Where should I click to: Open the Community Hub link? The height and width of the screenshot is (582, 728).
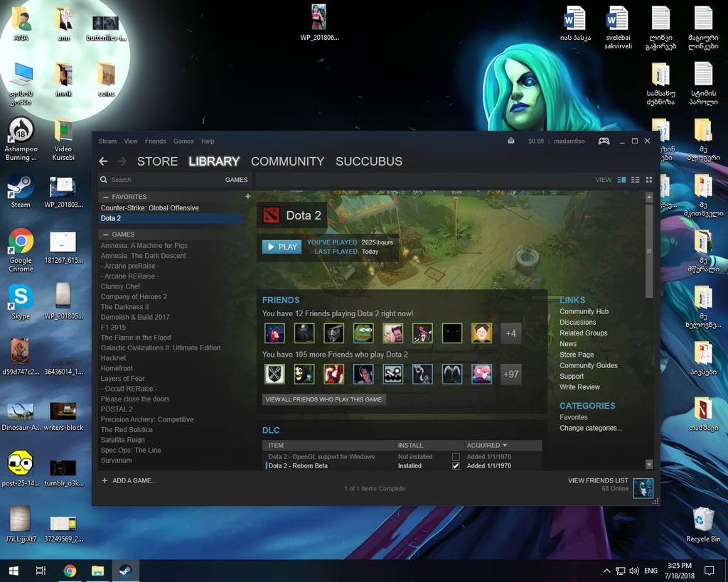[584, 311]
